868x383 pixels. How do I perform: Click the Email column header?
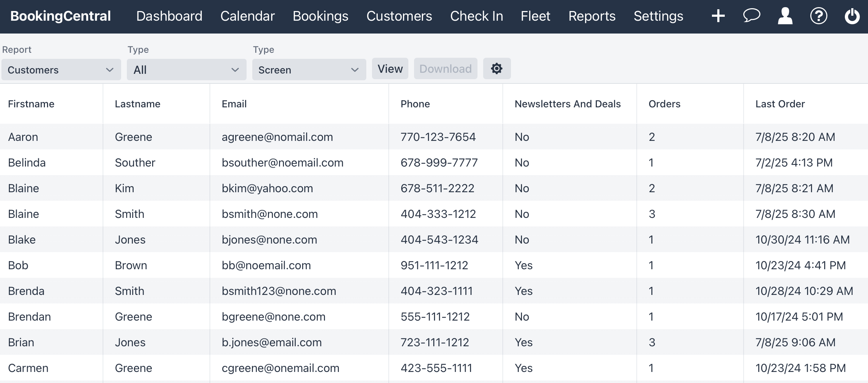(x=234, y=104)
